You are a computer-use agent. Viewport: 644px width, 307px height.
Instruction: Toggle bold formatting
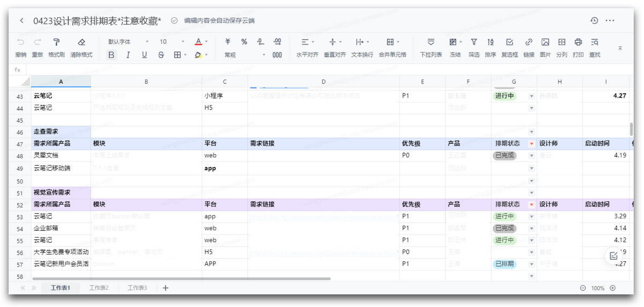click(x=111, y=55)
